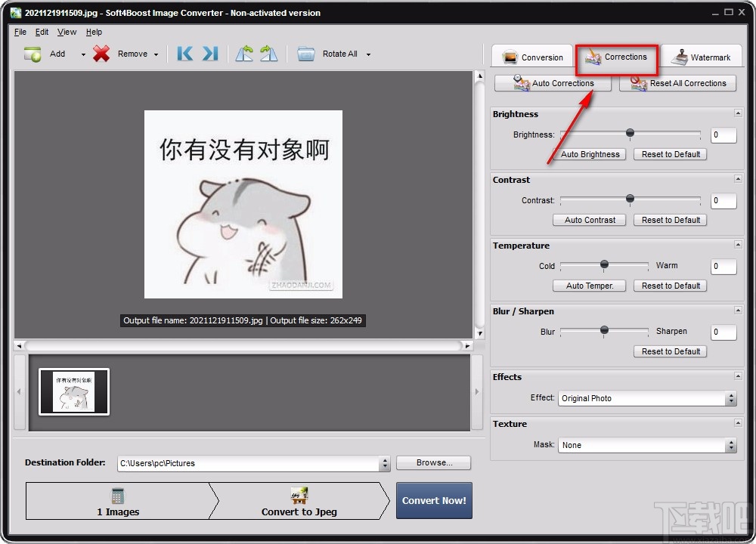Jump to the last image with navigation arrow

209,54
